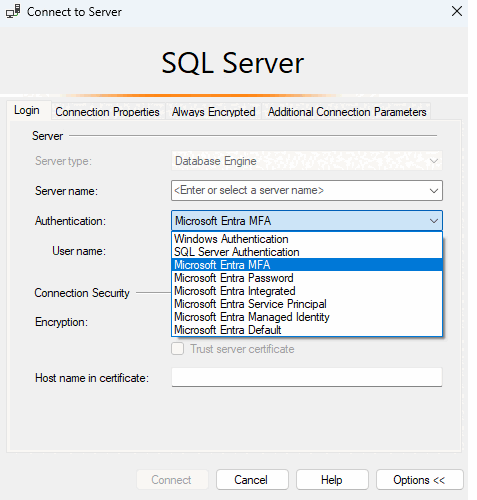The width and height of the screenshot is (477, 500).
Task: Open Help for the dialog
Action: click(332, 480)
